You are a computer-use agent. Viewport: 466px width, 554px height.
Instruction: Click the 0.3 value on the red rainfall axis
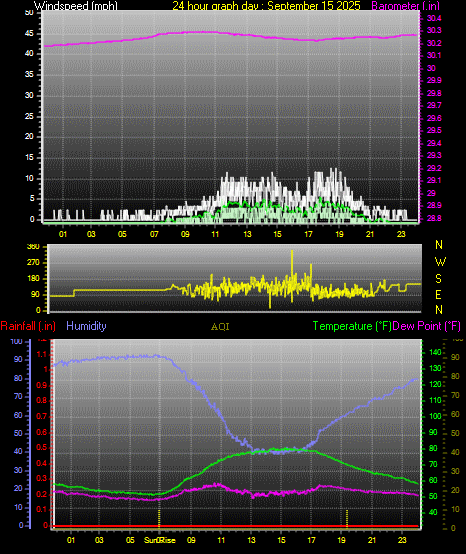point(42,478)
